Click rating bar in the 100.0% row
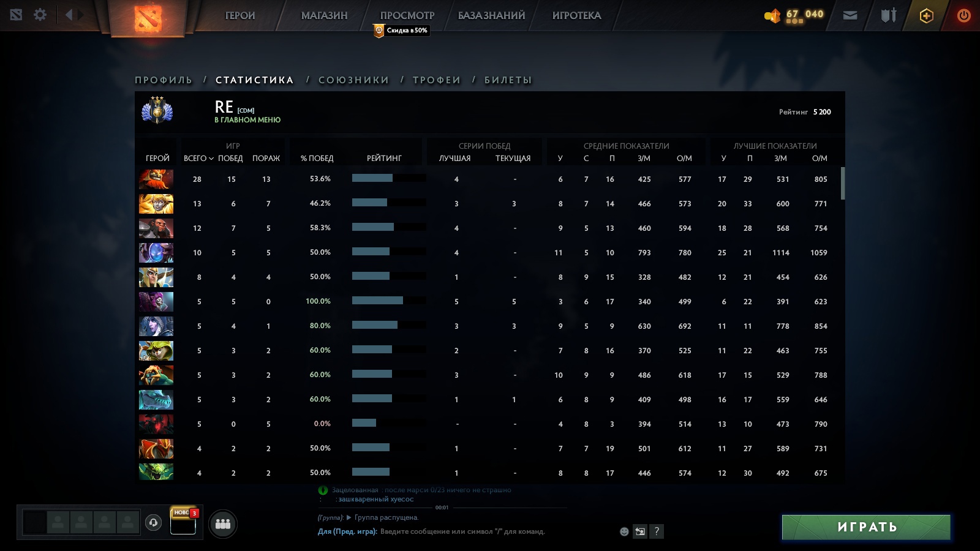This screenshot has width=980, height=551. pos(389,301)
